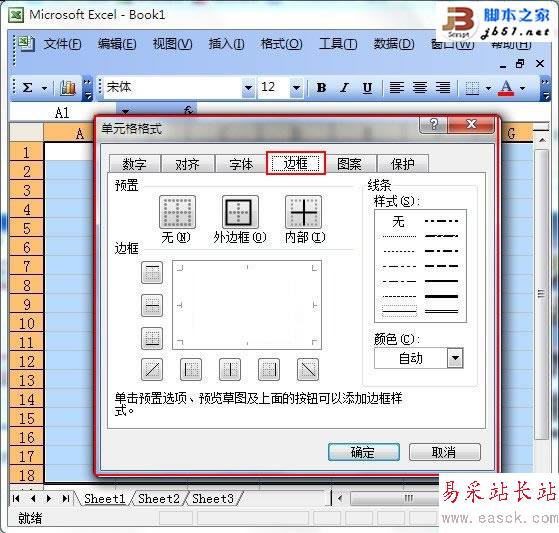Center align text in toolbar
This screenshot has height=533, width=559.
(420, 88)
